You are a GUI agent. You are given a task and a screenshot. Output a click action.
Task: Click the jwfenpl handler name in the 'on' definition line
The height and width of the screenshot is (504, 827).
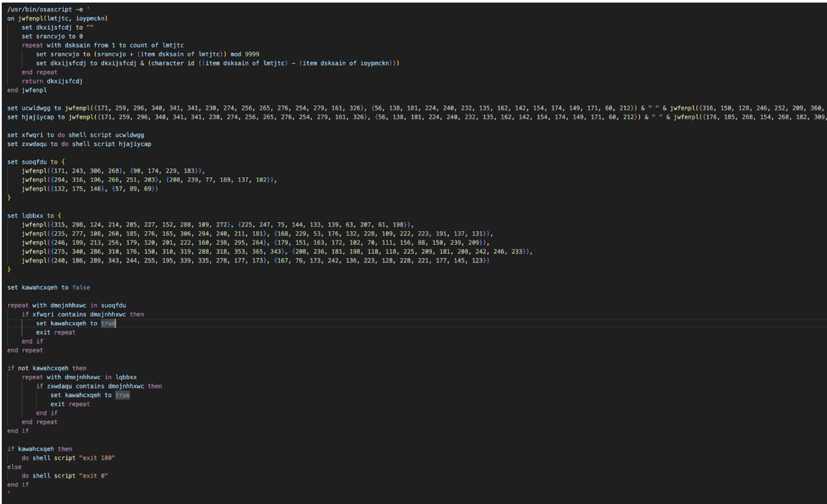[31, 18]
